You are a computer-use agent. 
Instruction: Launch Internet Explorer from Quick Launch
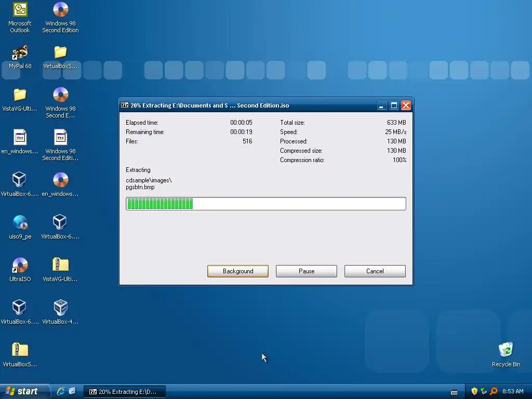click(61, 391)
